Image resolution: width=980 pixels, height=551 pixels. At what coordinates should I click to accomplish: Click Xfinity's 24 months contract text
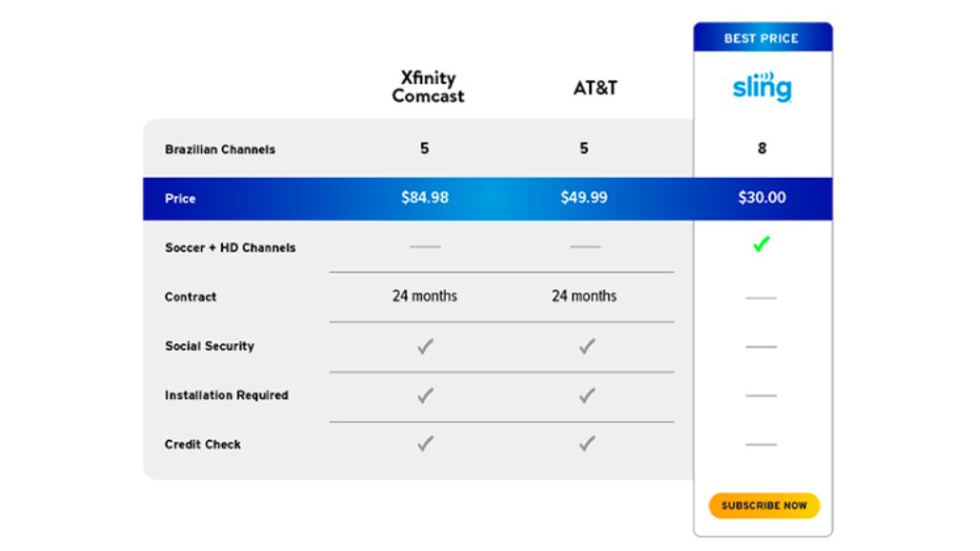point(425,297)
